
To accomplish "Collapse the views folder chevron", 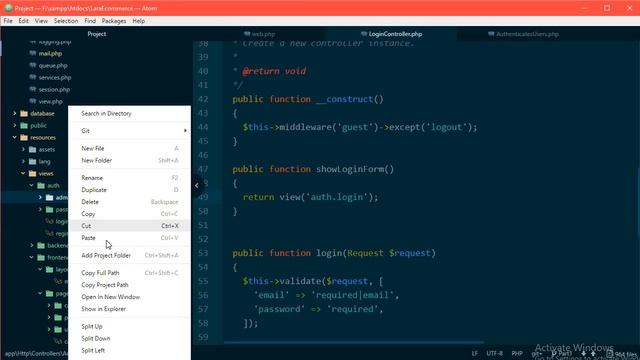I will coord(23,173).
